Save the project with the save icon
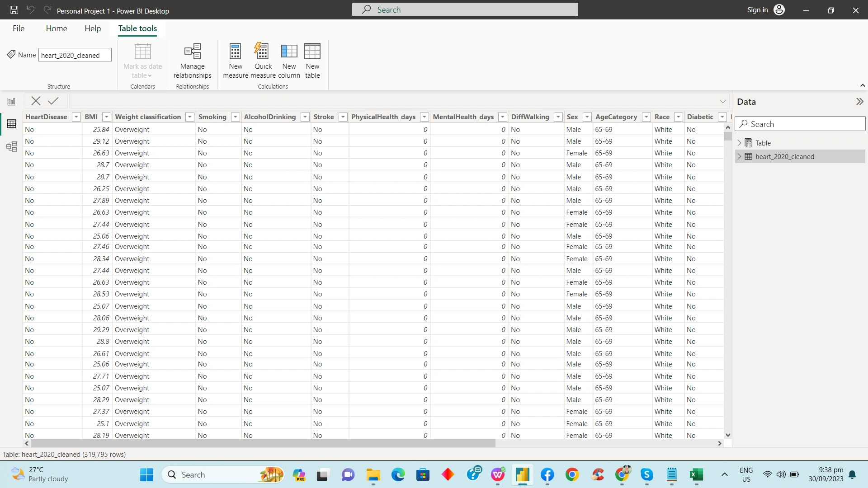The image size is (868, 488). click(14, 9)
